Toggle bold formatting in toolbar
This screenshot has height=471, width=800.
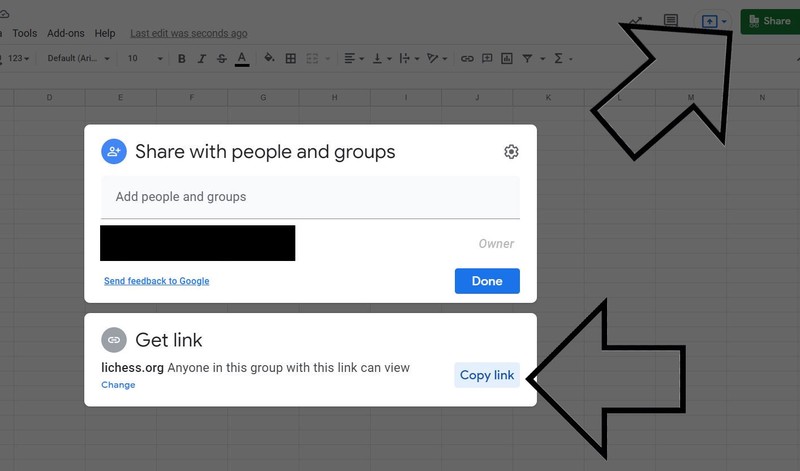tap(182, 59)
